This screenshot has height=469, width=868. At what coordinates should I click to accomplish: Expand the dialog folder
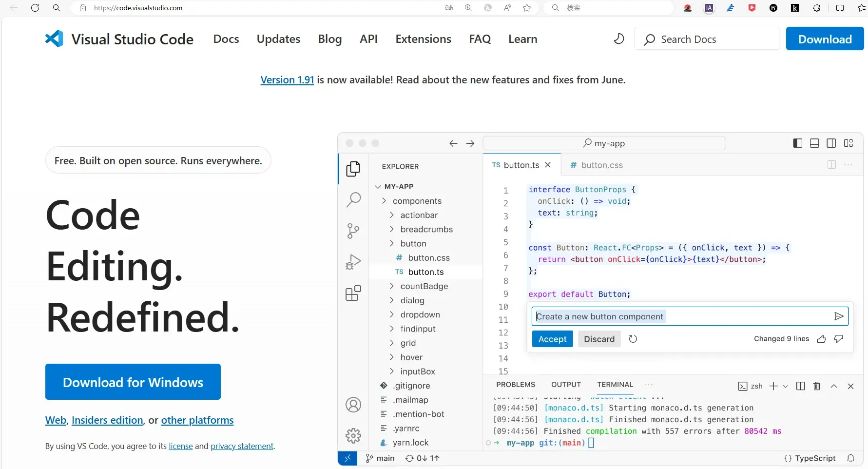point(392,300)
